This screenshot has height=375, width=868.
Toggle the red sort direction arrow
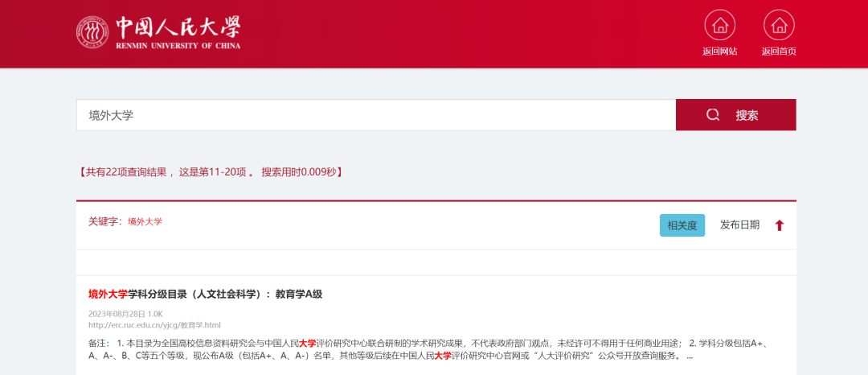780,225
